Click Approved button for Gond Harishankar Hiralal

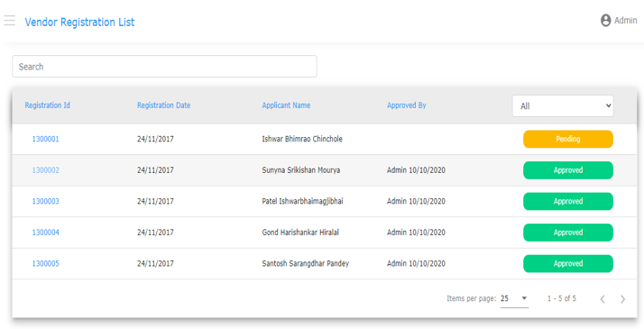coord(568,233)
